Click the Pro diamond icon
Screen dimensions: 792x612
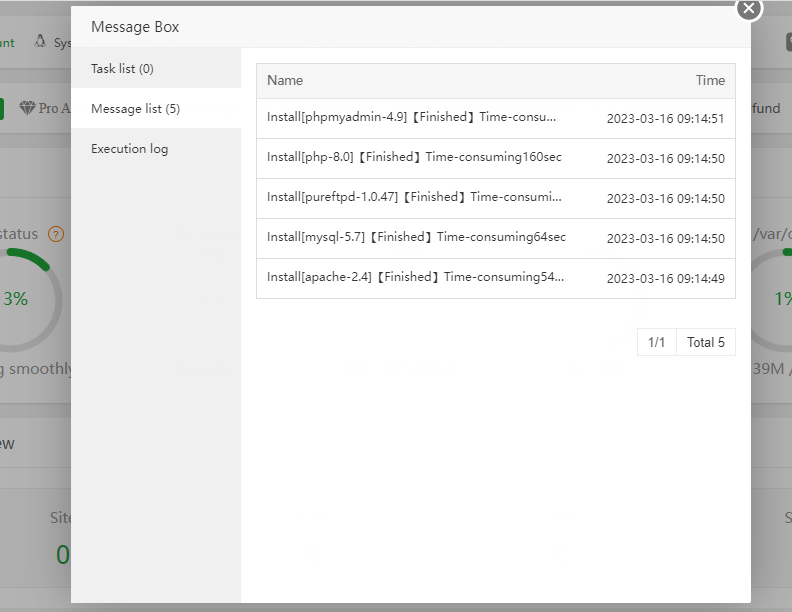[x=27, y=108]
